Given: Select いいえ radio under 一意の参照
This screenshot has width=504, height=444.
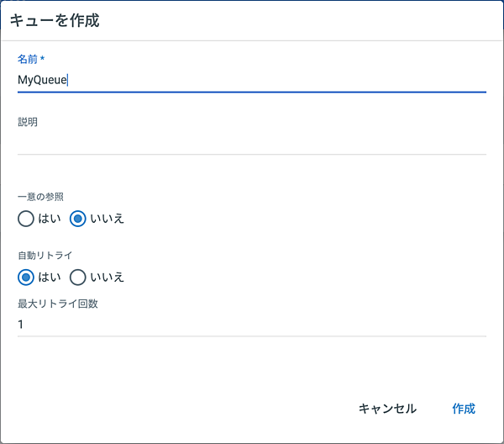Looking at the screenshot, I should pos(78,219).
